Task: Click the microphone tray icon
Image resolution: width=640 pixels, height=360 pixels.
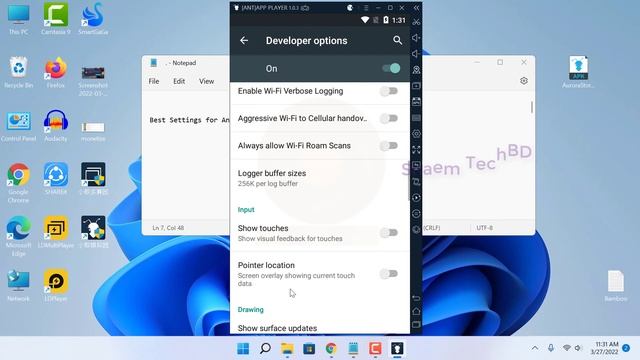Action: click(551, 348)
